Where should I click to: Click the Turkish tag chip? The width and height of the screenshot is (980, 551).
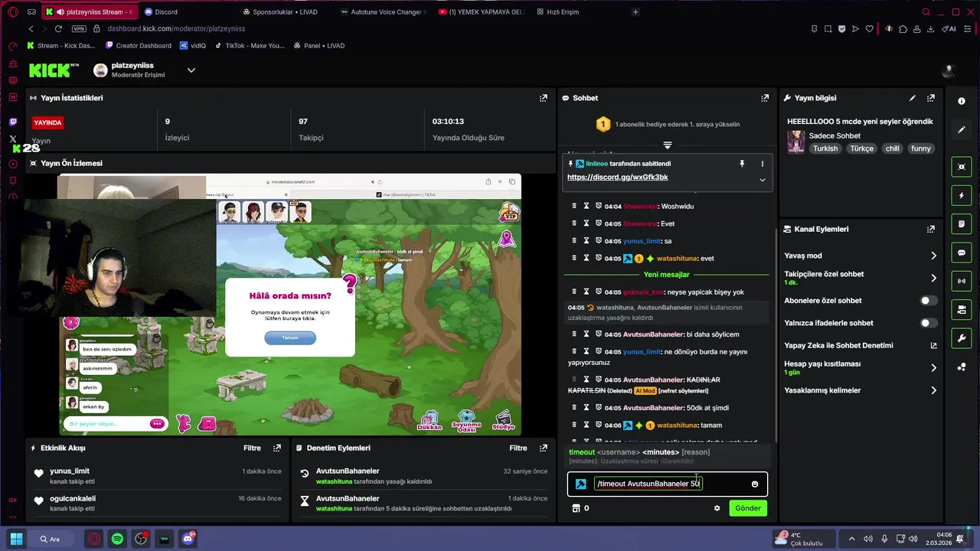point(825,148)
